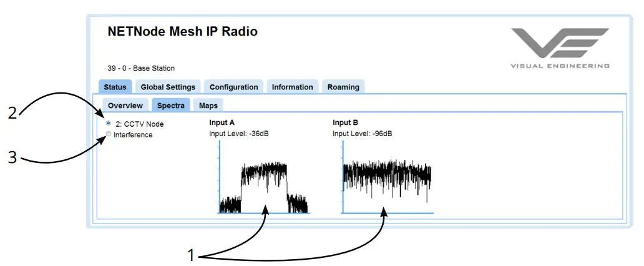
Task: Click the 39 - 0 - Base Station text
Action: pyautogui.click(x=141, y=68)
